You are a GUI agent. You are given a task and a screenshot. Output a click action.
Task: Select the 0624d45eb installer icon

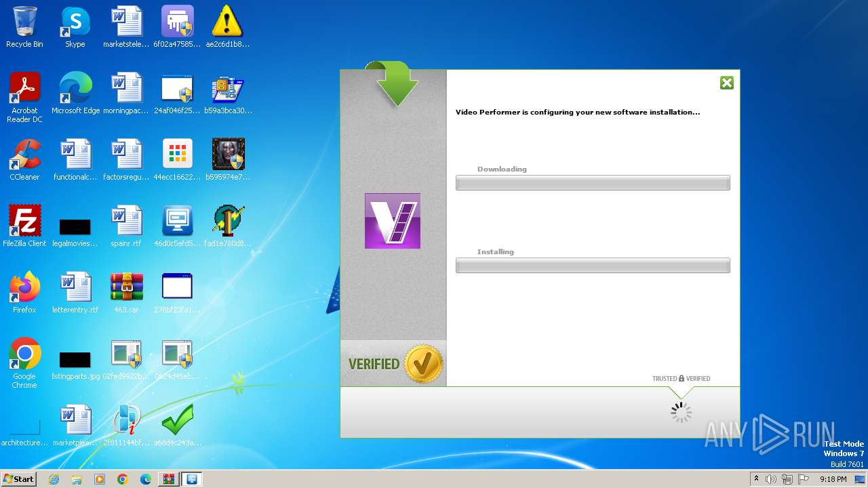177,359
